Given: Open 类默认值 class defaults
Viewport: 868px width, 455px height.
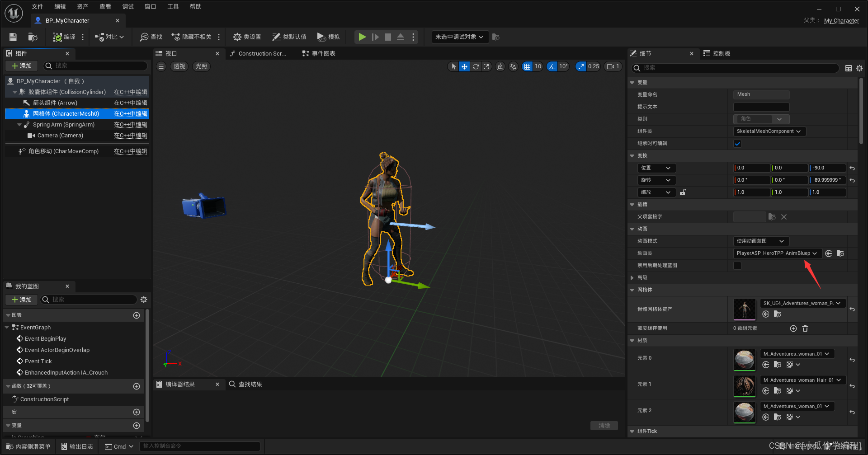Looking at the screenshot, I should coord(289,37).
